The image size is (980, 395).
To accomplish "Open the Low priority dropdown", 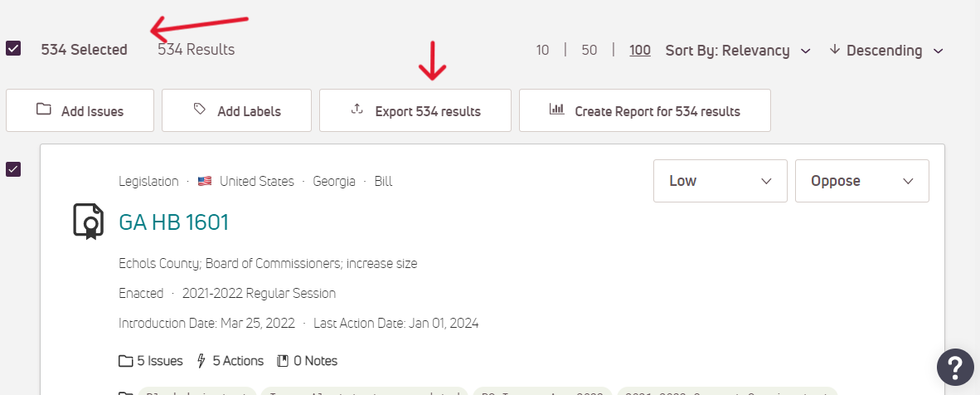I will [720, 181].
